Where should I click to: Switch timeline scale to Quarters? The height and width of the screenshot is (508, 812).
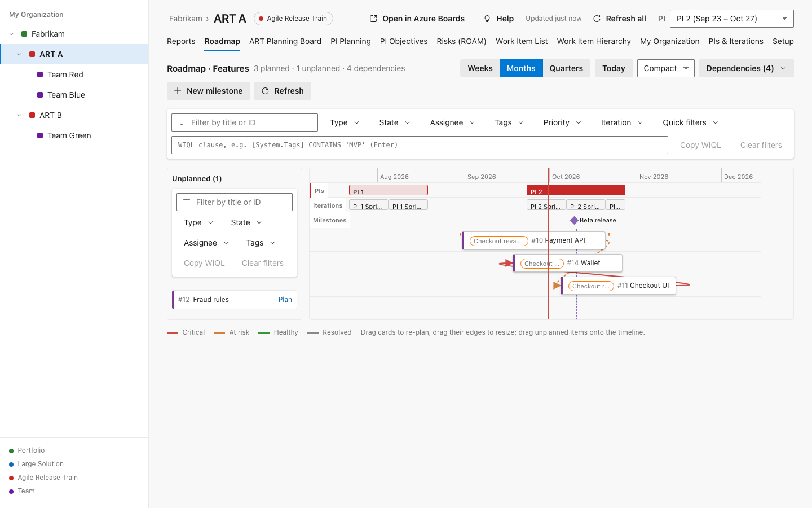[x=566, y=68]
